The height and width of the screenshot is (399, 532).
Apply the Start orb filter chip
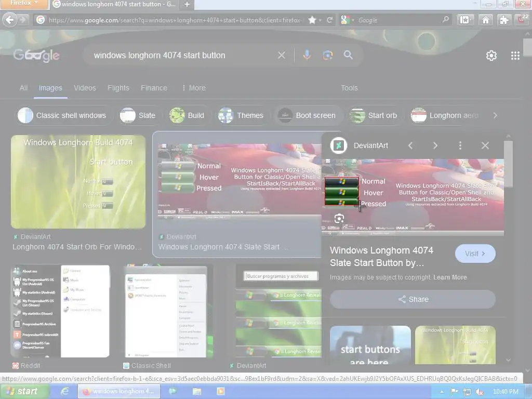(x=375, y=115)
